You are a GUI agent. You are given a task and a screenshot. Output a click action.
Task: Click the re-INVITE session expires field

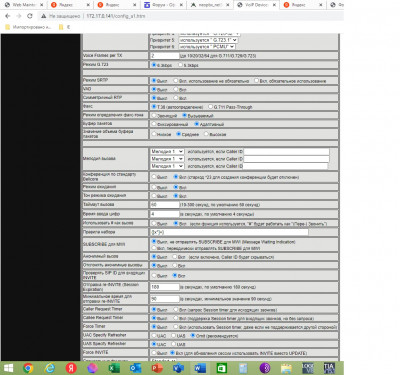165,287
